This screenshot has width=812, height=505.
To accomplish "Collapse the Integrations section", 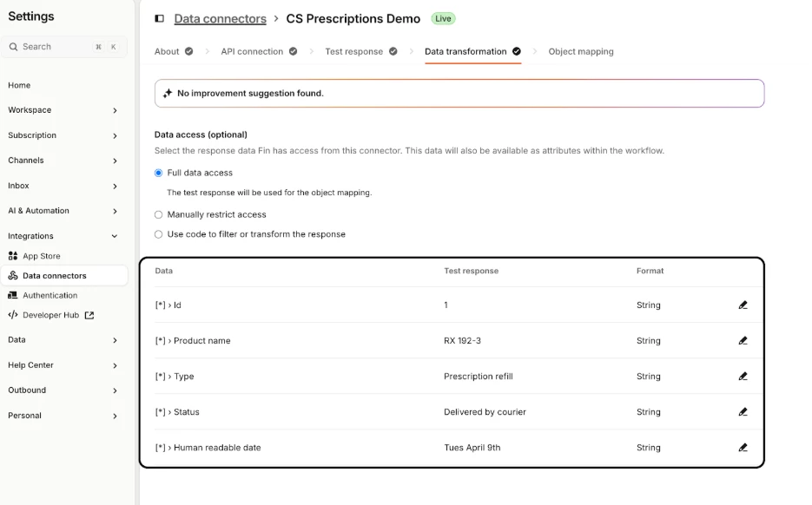I will tap(115, 236).
